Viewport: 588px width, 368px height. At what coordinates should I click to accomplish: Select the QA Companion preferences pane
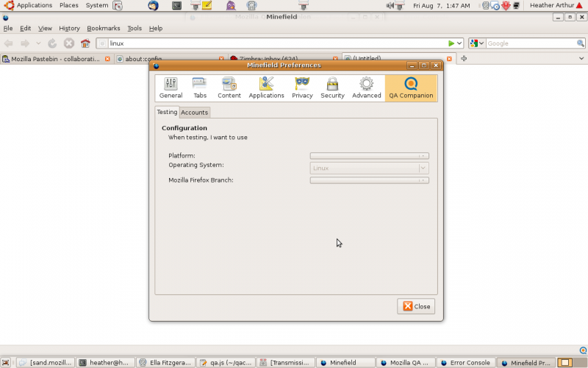click(x=411, y=88)
